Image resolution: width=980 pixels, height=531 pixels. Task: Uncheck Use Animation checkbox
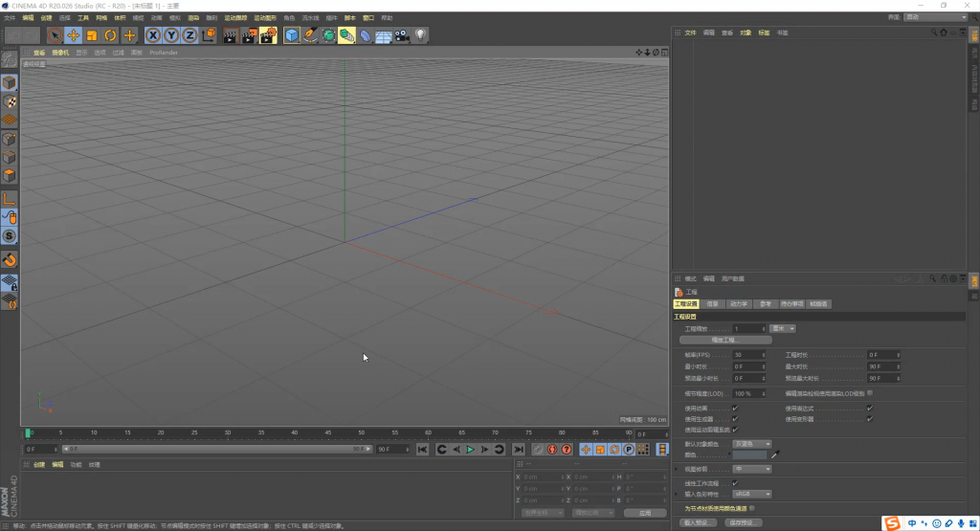[x=735, y=408]
